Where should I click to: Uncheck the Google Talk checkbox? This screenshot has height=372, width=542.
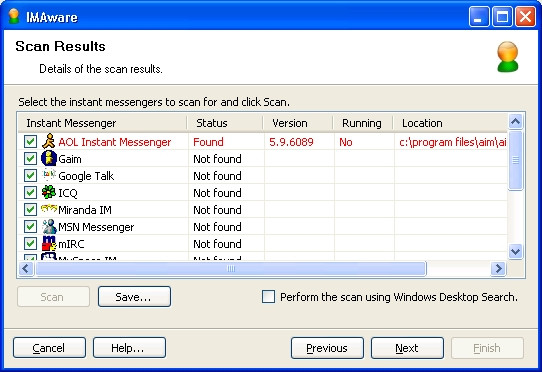click(x=30, y=175)
